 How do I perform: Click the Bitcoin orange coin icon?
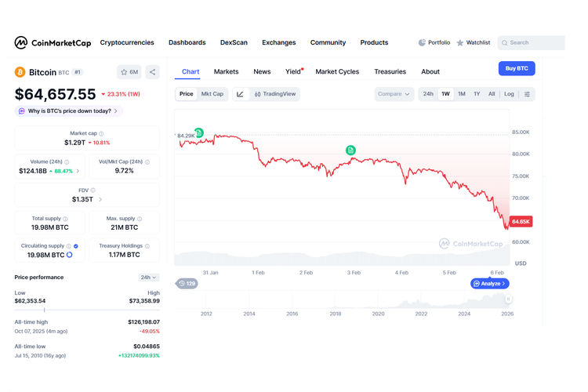coord(20,72)
